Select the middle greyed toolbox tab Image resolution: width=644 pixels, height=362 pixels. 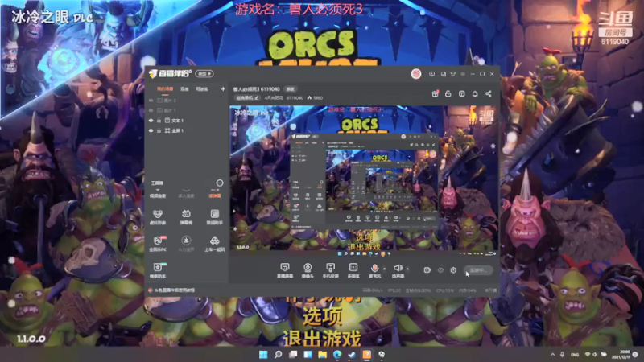[x=186, y=195]
